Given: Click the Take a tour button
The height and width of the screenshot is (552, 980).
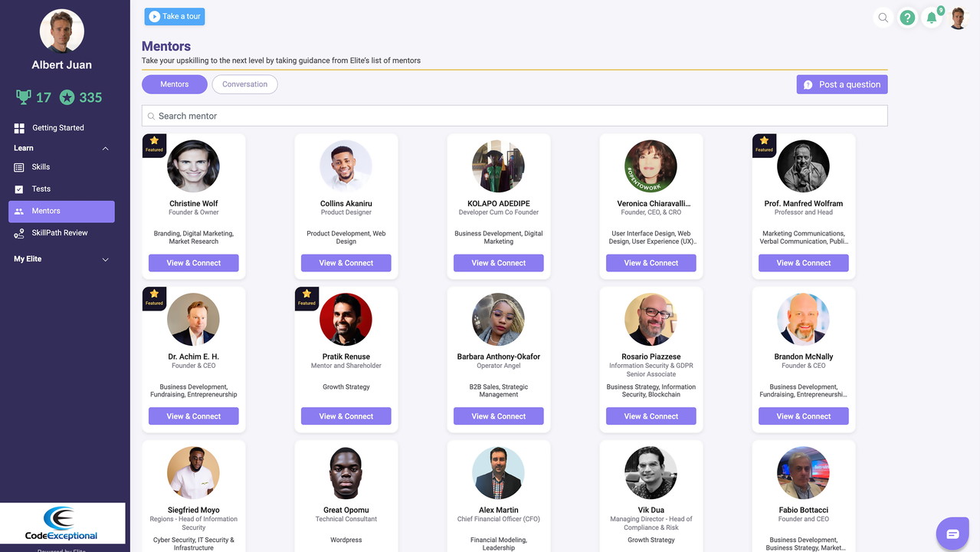Looking at the screenshot, I should [x=175, y=16].
